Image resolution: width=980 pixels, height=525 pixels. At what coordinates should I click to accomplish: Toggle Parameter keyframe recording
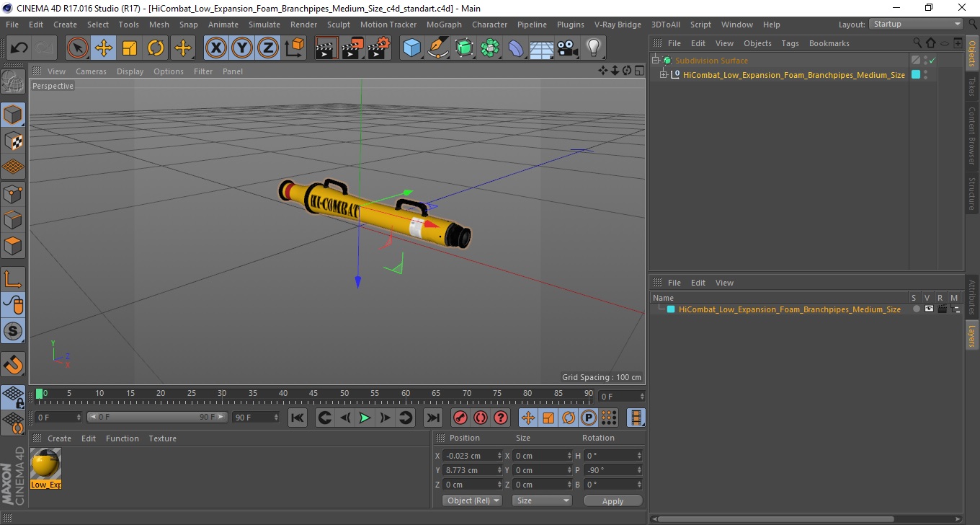point(589,418)
